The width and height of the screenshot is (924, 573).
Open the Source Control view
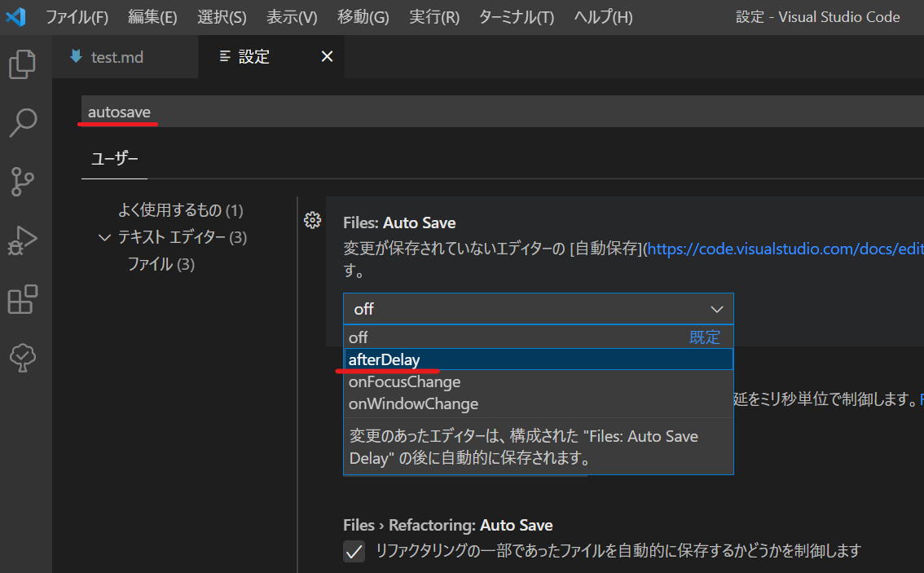pos(22,182)
